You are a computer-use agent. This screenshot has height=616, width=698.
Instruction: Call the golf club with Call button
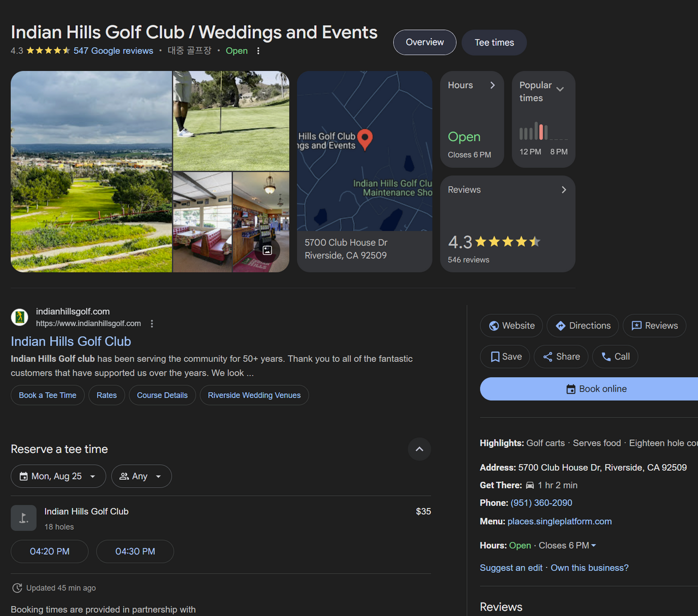point(615,357)
